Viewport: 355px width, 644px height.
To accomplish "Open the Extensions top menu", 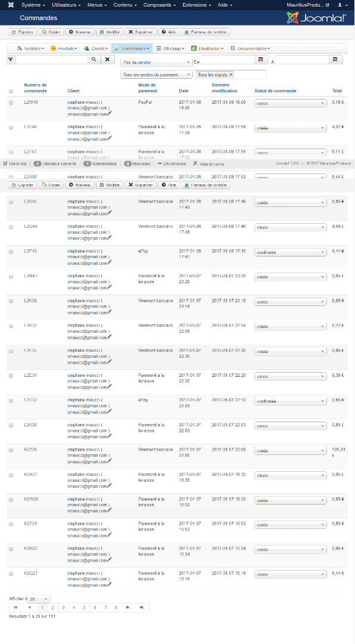I will (x=197, y=5).
